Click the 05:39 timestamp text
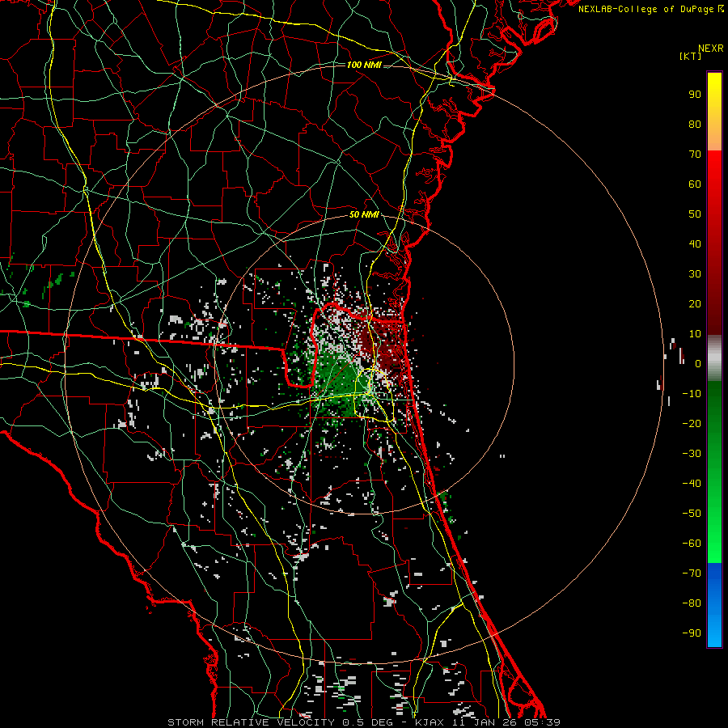Viewport: 728px width, 728px height. (542, 722)
